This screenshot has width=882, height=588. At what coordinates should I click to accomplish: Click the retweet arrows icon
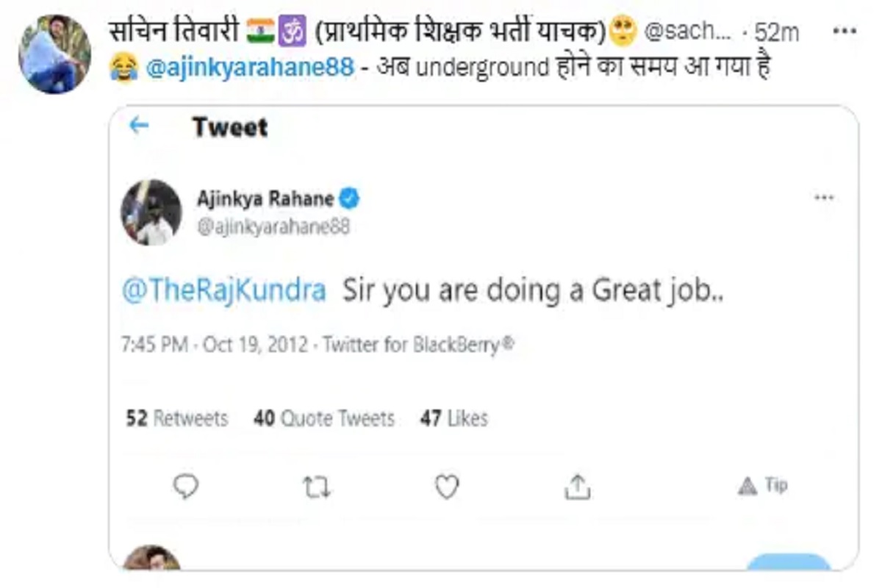pos(318,486)
